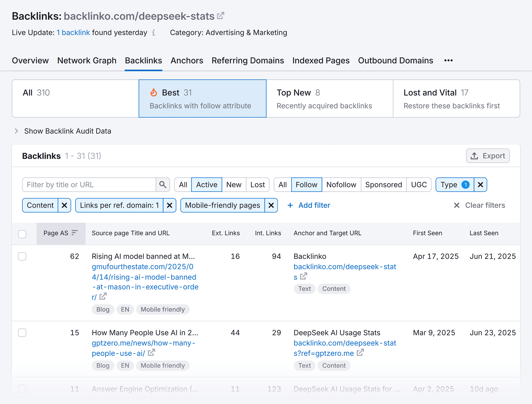
Task: Click the search magnifier icon in filter box
Action: coord(163,185)
